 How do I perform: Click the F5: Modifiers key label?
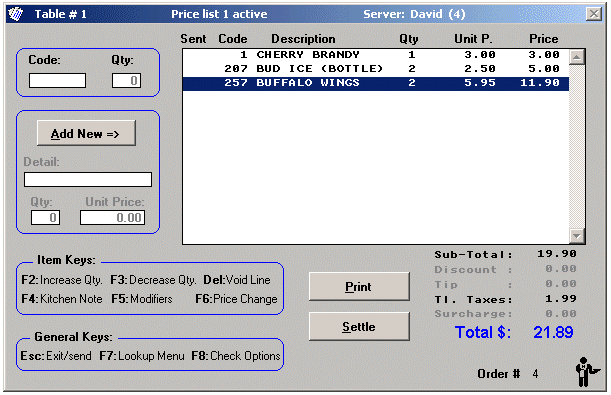(x=142, y=299)
